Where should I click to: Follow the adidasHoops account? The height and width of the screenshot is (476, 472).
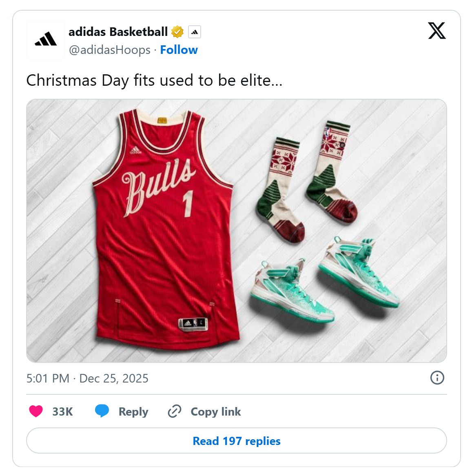[x=179, y=50]
